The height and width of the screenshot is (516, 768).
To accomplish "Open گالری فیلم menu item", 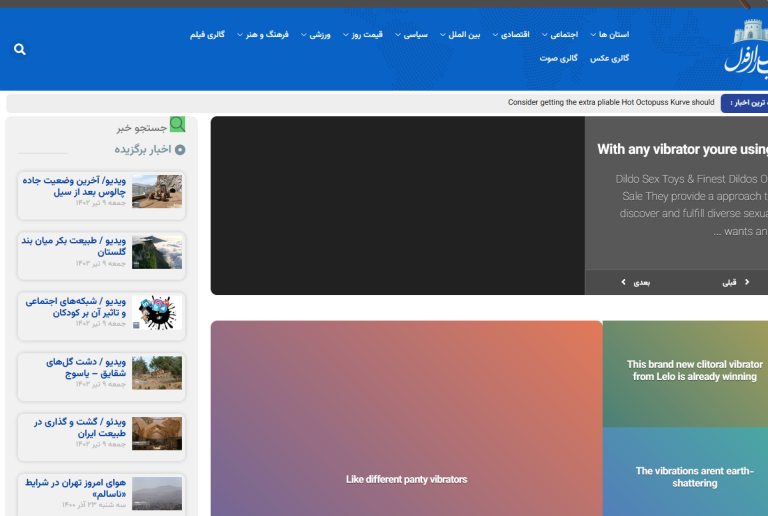I will 207,34.
